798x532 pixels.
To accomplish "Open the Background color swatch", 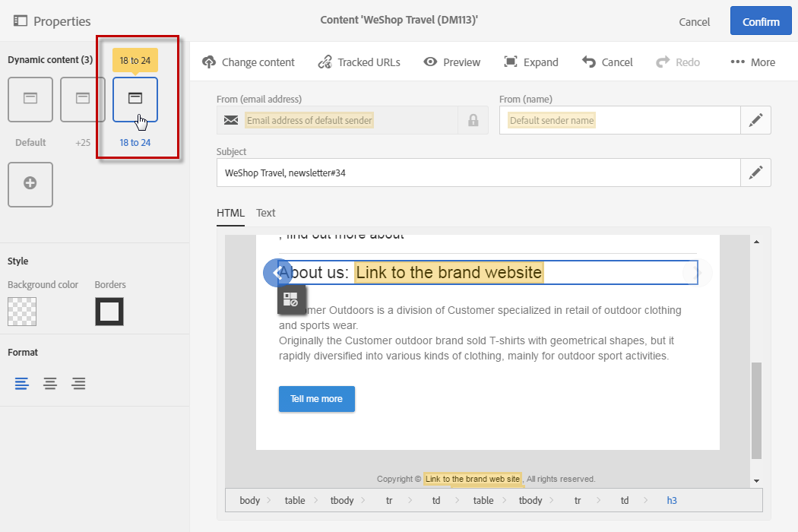I will (22, 312).
